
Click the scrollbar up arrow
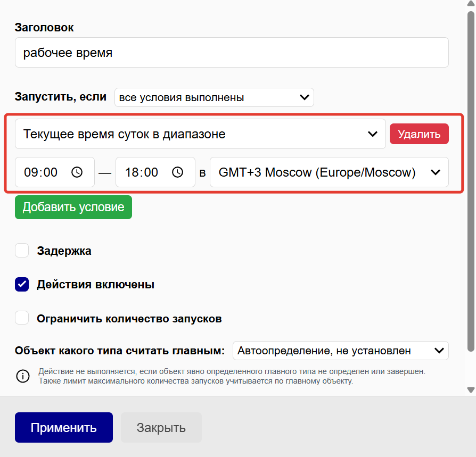pos(471,4)
